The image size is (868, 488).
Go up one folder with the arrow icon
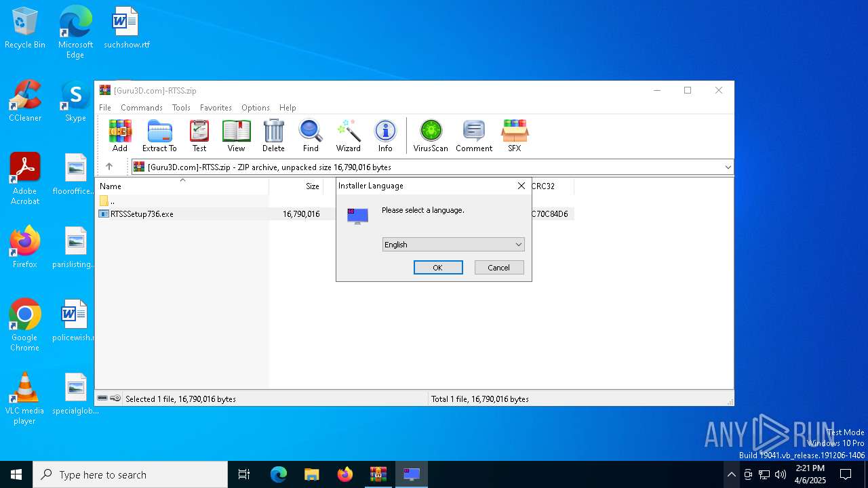coord(108,167)
